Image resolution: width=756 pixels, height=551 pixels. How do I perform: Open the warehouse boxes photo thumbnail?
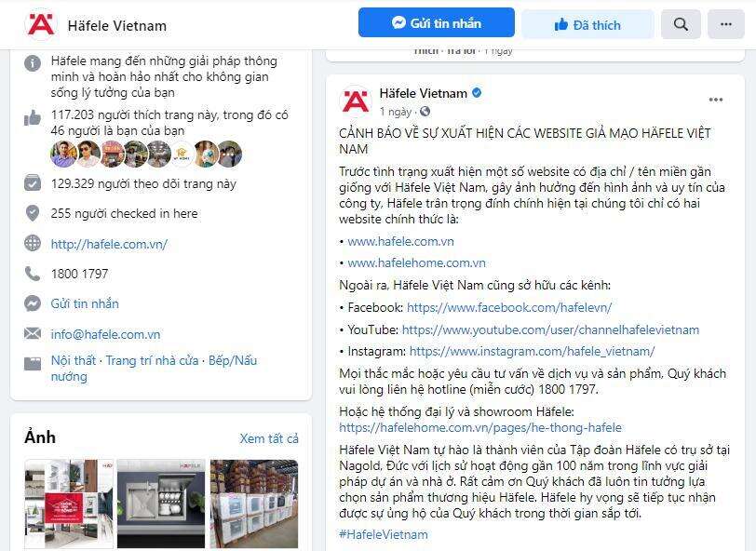pos(254,504)
